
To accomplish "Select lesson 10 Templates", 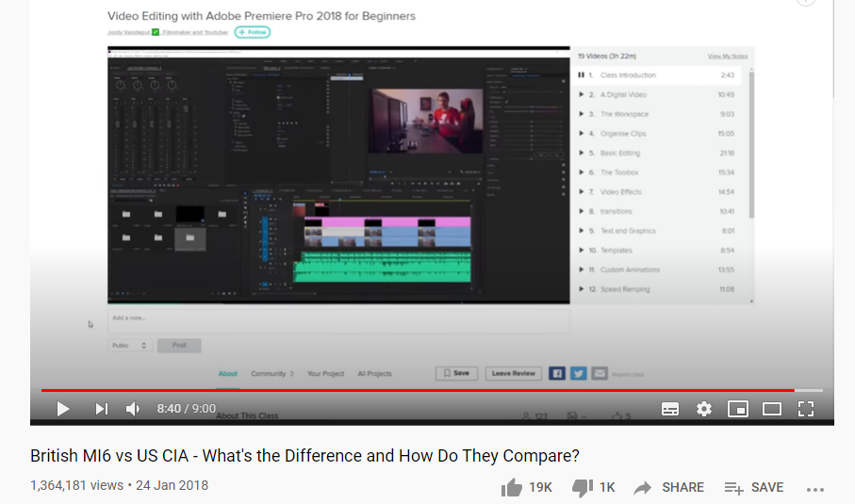I will [656, 251].
